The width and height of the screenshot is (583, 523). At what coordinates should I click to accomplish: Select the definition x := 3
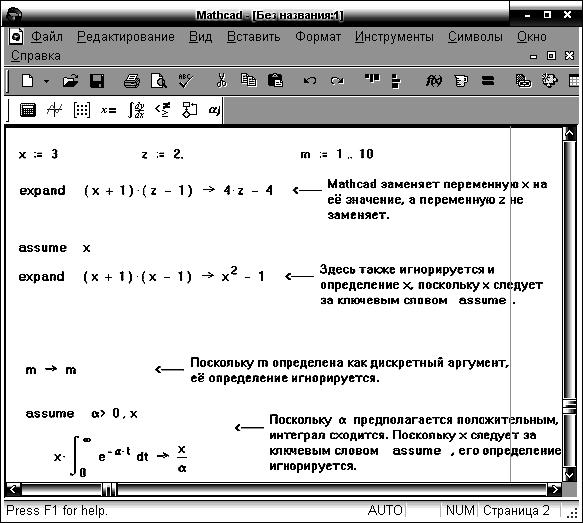coord(38,154)
